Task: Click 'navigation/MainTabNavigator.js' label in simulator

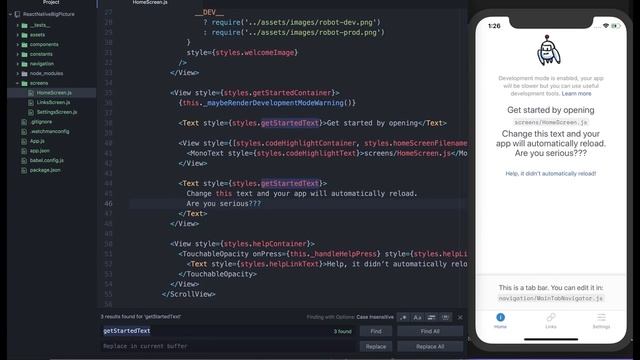Action: (x=551, y=298)
